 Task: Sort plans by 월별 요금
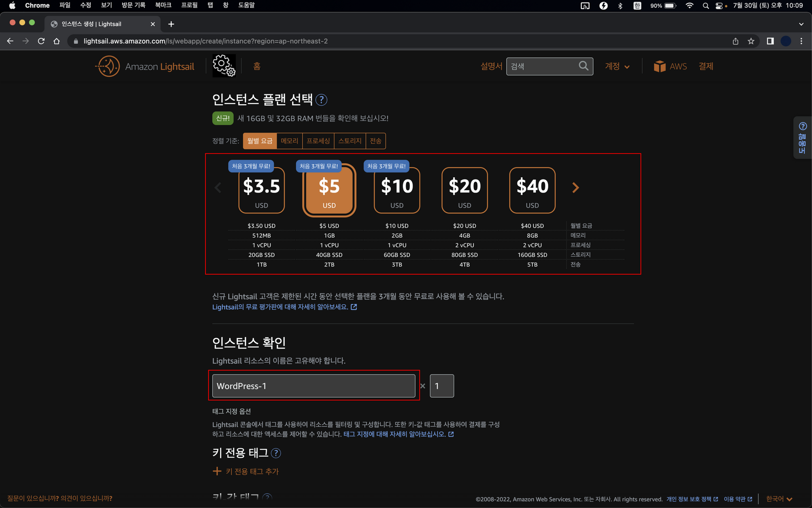[x=260, y=141]
